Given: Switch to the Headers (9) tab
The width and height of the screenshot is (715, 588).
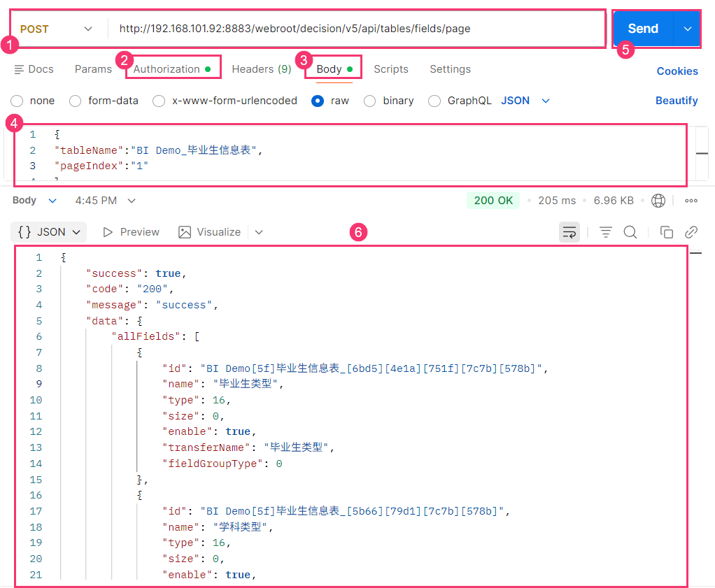Looking at the screenshot, I should click(261, 69).
